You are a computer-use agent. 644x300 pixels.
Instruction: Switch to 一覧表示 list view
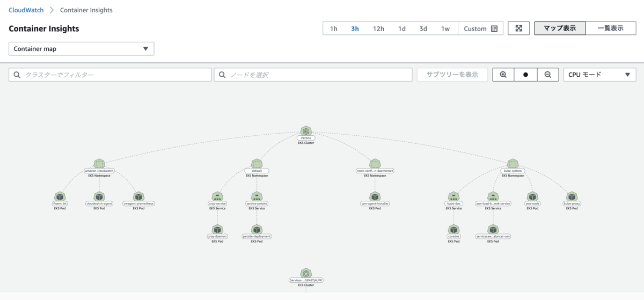[611, 28]
